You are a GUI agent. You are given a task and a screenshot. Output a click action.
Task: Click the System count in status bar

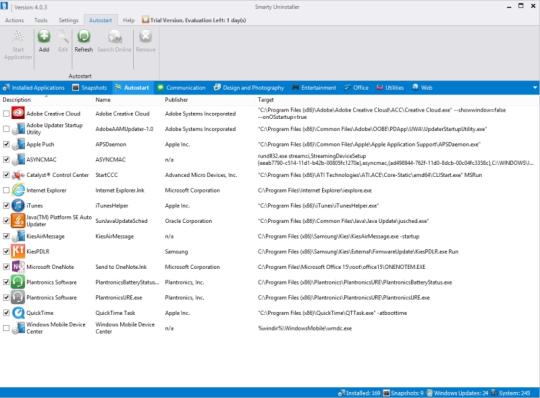point(511,393)
